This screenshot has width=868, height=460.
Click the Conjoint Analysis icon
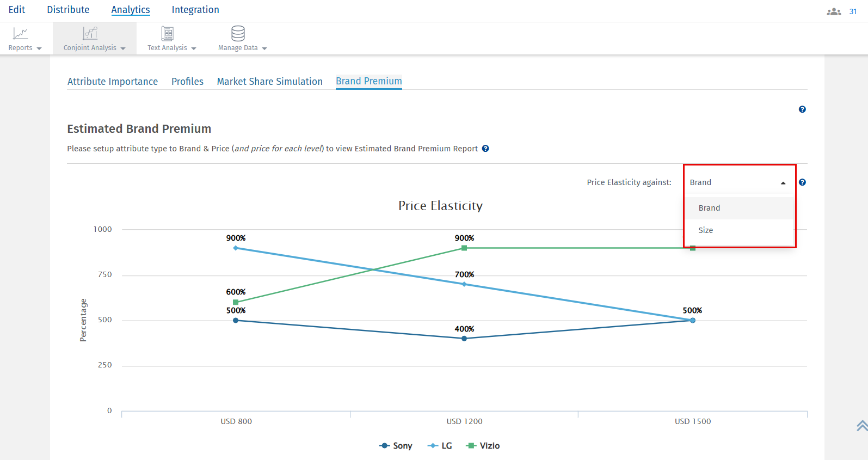tap(90, 34)
